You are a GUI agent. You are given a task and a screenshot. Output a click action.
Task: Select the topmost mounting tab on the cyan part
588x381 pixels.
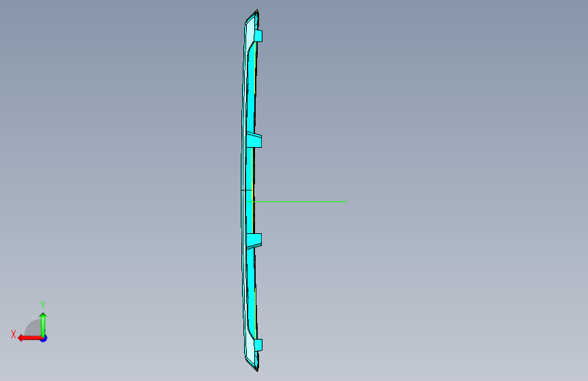(x=258, y=36)
